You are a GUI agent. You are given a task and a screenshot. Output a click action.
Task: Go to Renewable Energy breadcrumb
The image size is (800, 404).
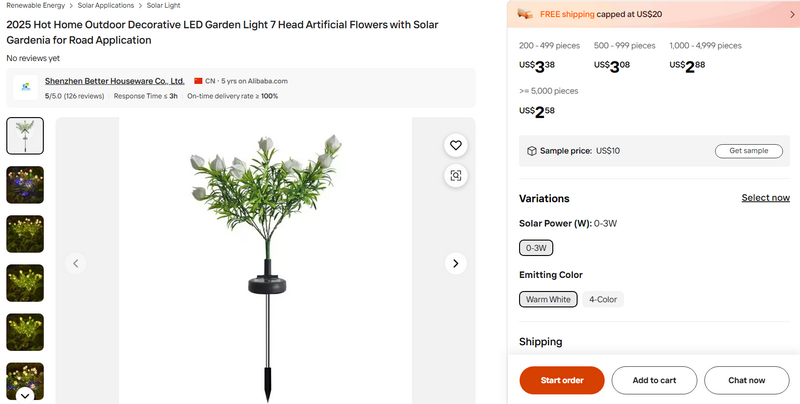(x=36, y=5)
